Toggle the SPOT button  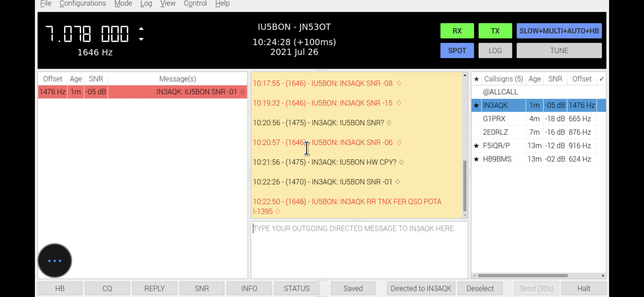tap(457, 50)
